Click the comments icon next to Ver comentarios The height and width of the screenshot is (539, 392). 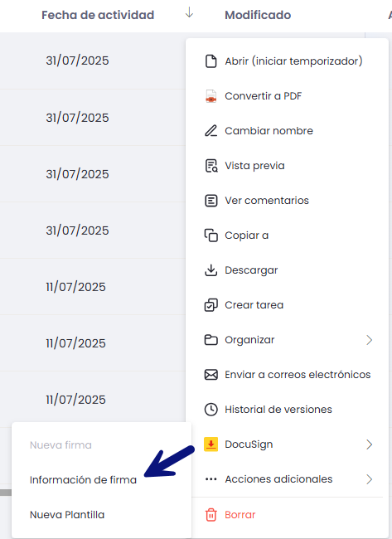coord(211,201)
